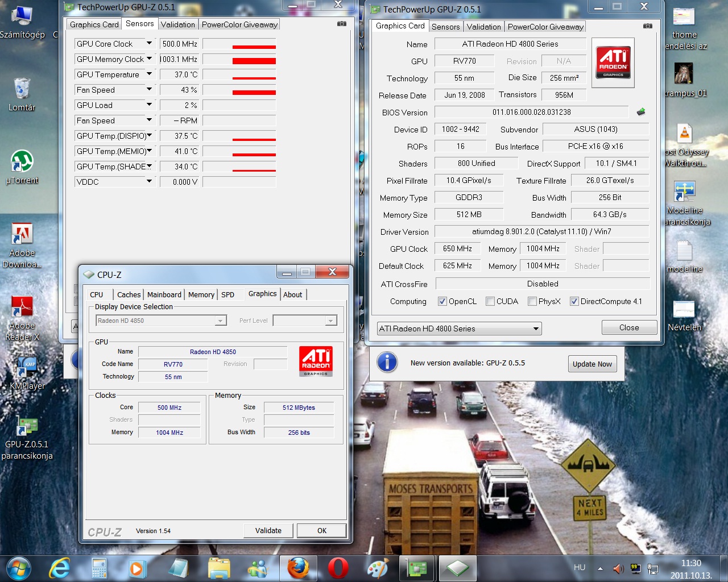Screen dimensions: 728x582
Task: Click the HU language indicator
Action: tap(580, 567)
